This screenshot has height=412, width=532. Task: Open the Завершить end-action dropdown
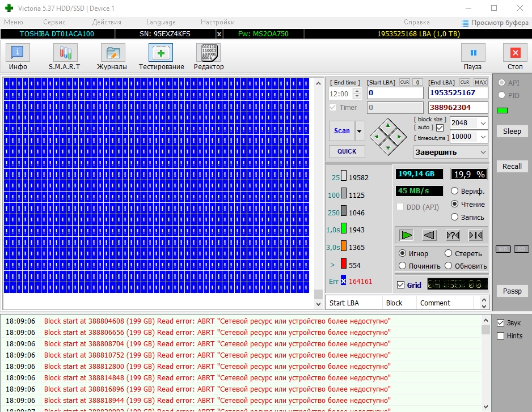tap(451, 152)
